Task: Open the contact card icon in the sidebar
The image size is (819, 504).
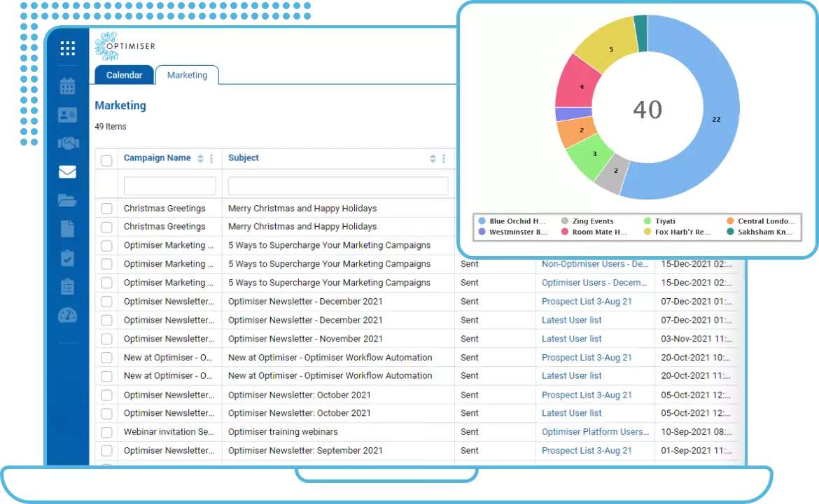Action: (67, 115)
